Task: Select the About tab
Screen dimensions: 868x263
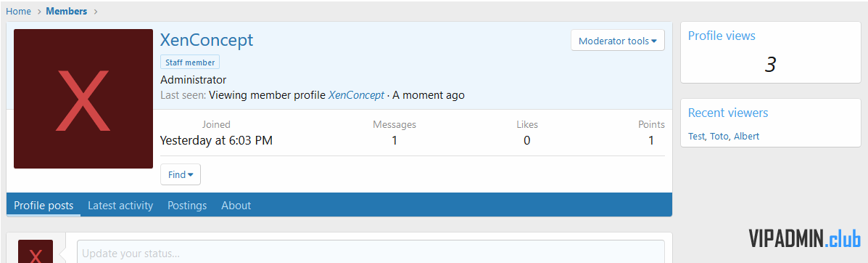Action: coord(236,206)
